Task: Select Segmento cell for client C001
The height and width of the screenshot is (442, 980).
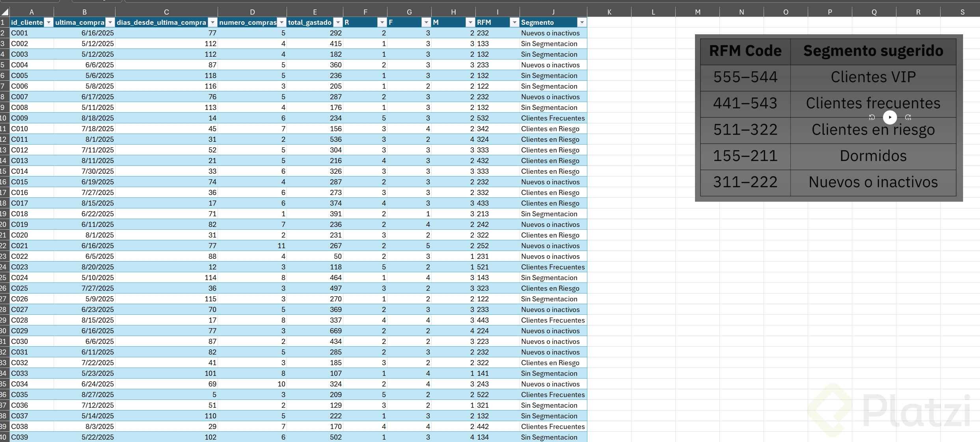Action: 553,33
